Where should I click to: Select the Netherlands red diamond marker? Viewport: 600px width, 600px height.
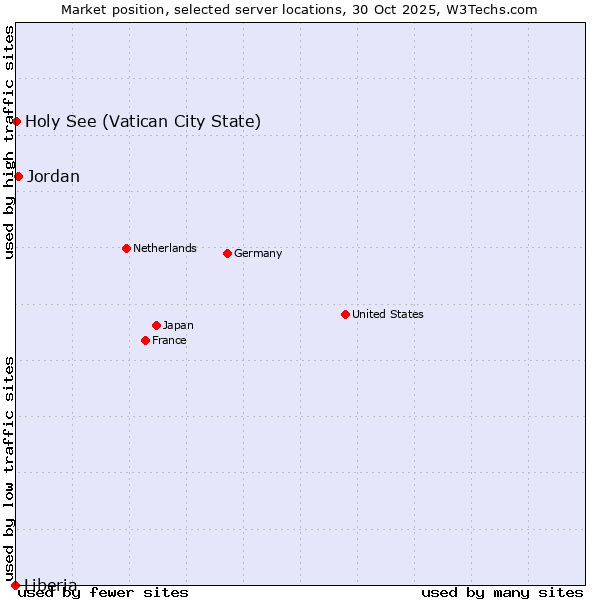[x=126, y=248]
